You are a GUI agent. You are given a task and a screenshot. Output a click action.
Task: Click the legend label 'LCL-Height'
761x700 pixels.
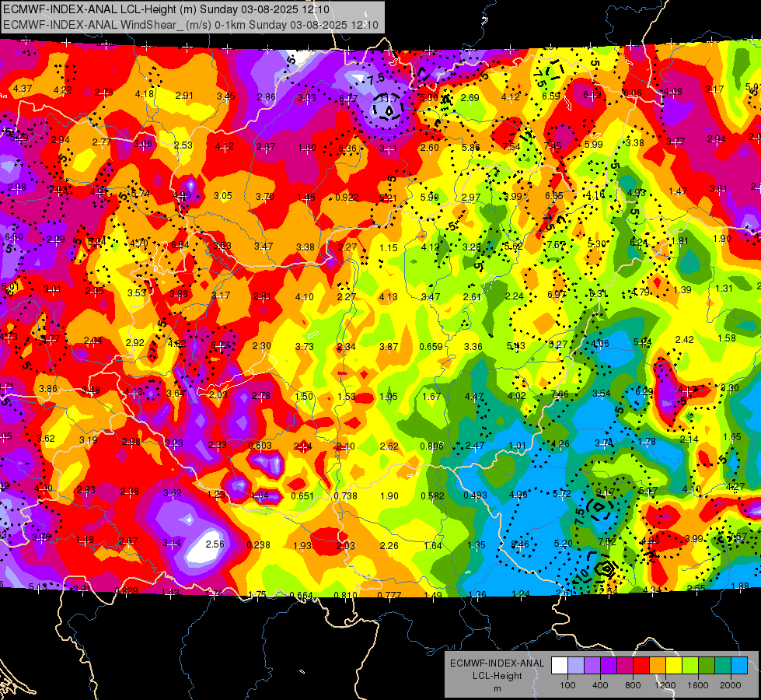(x=497, y=676)
